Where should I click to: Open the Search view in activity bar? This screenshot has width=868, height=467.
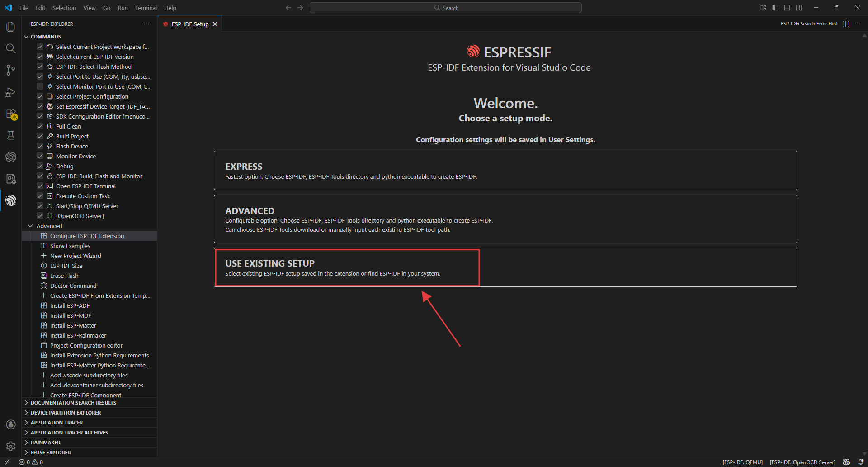[x=11, y=48]
